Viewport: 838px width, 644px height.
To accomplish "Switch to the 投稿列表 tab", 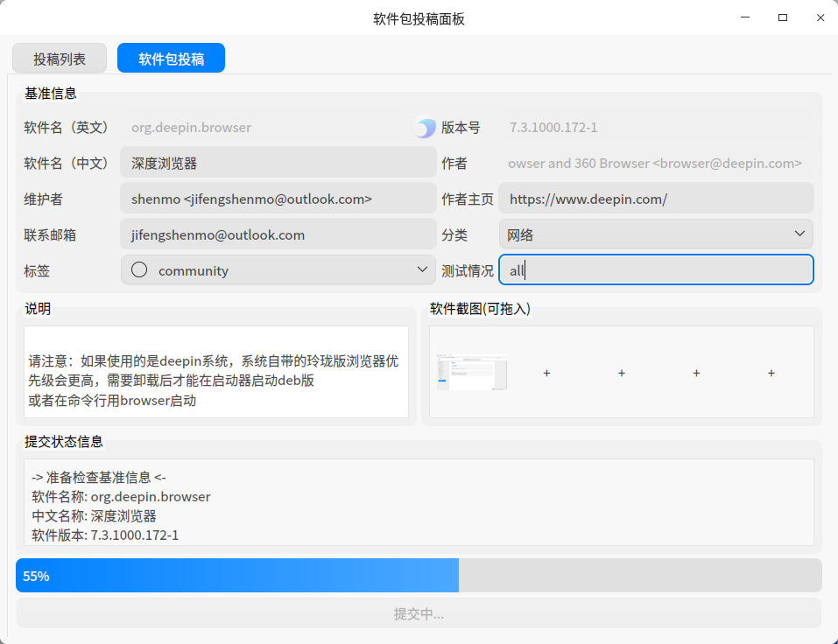I will point(60,59).
